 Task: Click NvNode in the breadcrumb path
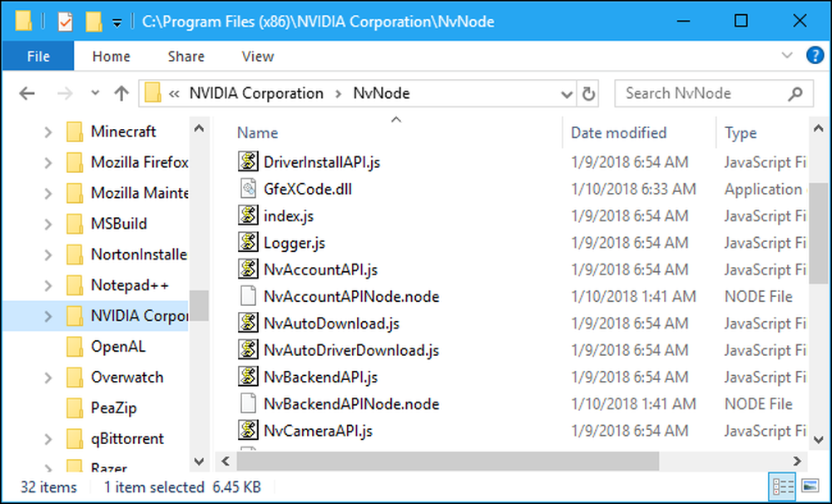(x=382, y=93)
